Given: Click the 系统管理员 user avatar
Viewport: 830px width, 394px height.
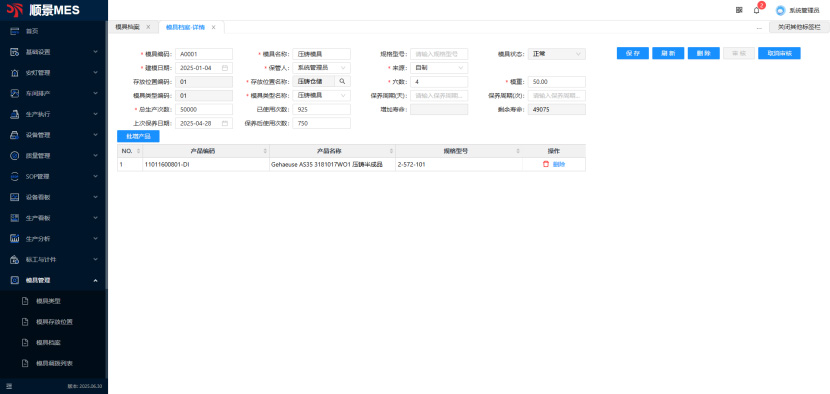Looking at the screenshot, I should click(780, 11).
